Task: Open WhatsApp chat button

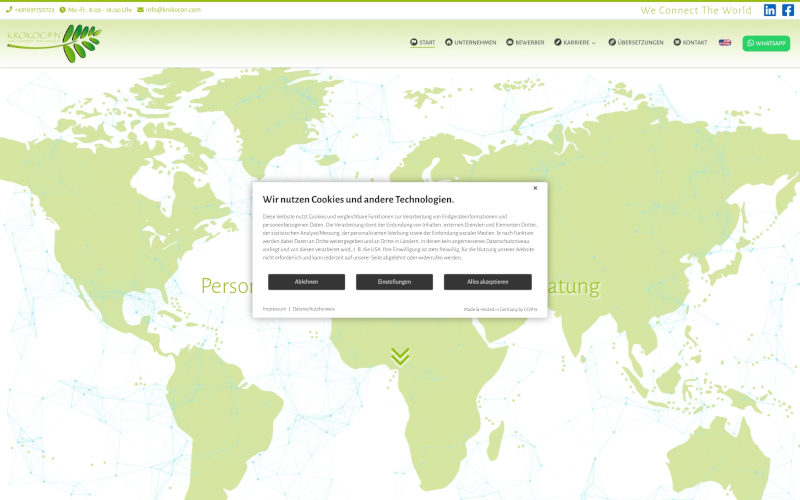Action: [766, 43]
